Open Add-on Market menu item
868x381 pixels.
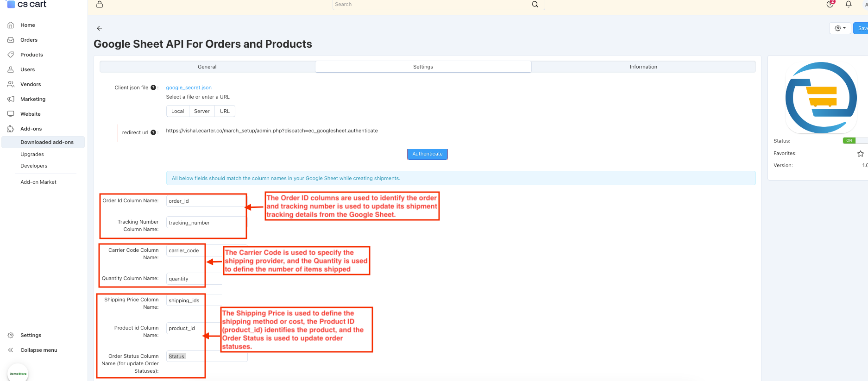[38, 182]
